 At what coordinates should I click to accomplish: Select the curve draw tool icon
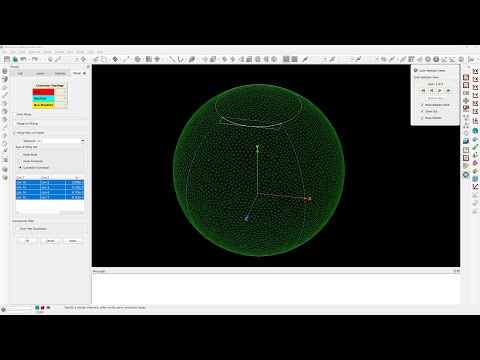click(x=180, y=59)
